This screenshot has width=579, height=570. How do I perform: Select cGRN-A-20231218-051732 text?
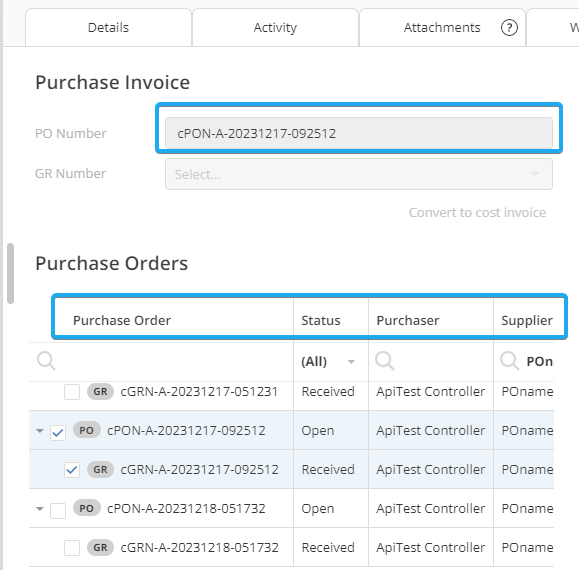(x=199, y=547)
